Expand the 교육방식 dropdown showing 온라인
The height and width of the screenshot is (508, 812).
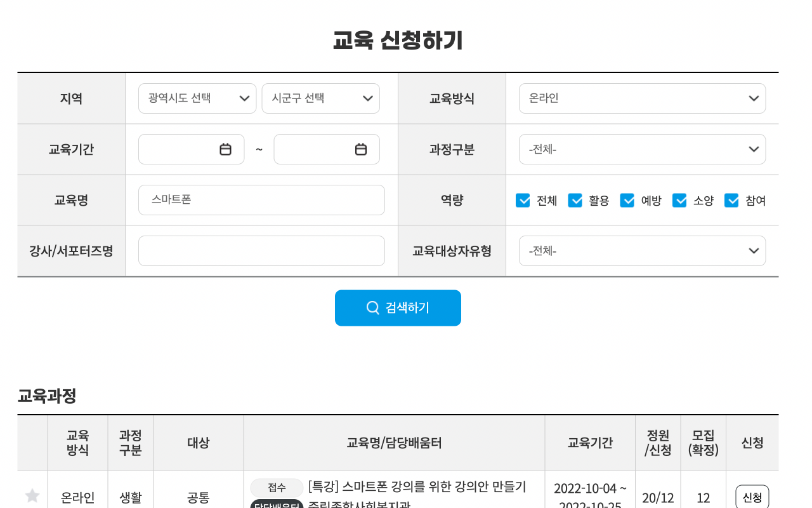642,98
